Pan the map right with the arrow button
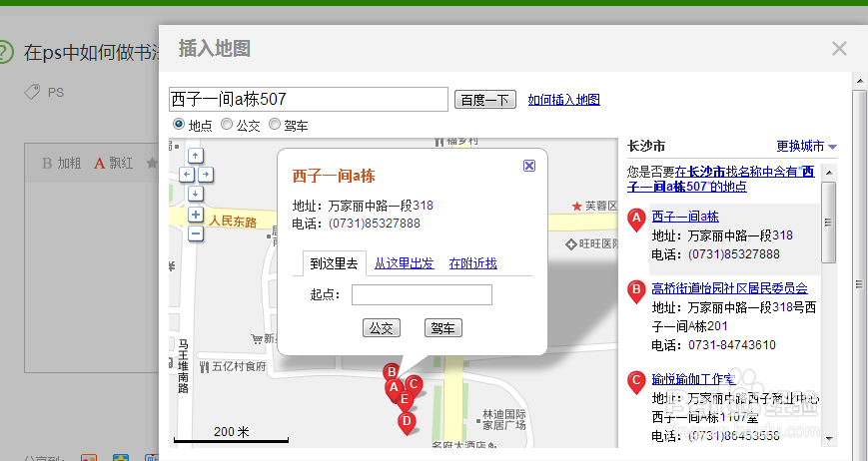 (206, 175)
